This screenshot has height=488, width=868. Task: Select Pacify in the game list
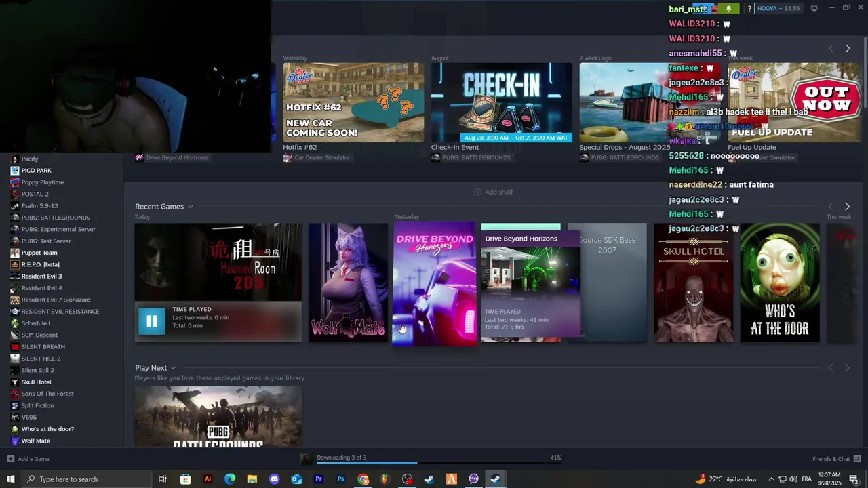click(x=30, y=159)
